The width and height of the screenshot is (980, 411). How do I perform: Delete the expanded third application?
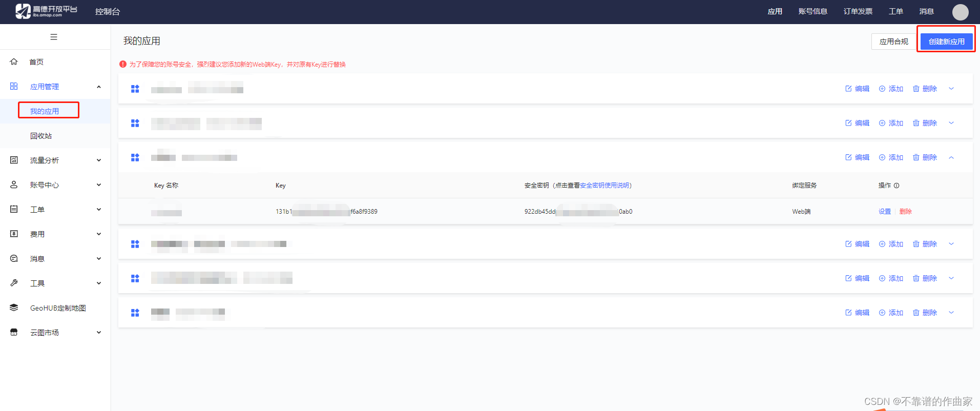tap(925, 157)
